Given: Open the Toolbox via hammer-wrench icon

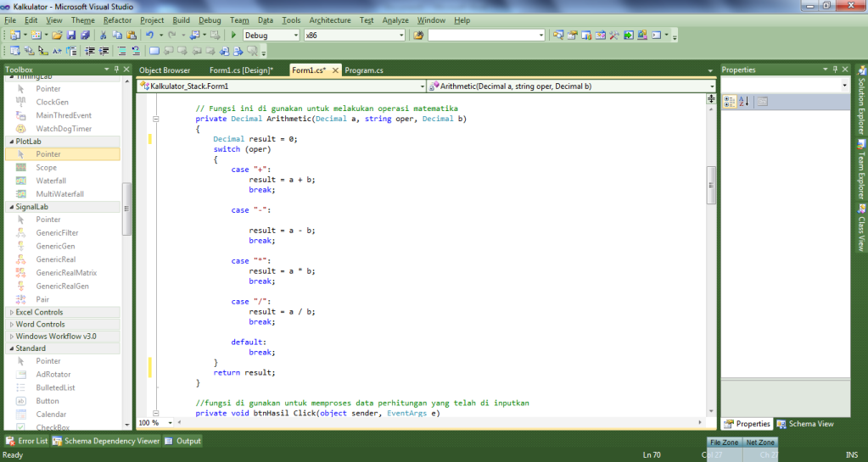Looking at the screenshot, I should pyautogui.click(x=614, y=35).
